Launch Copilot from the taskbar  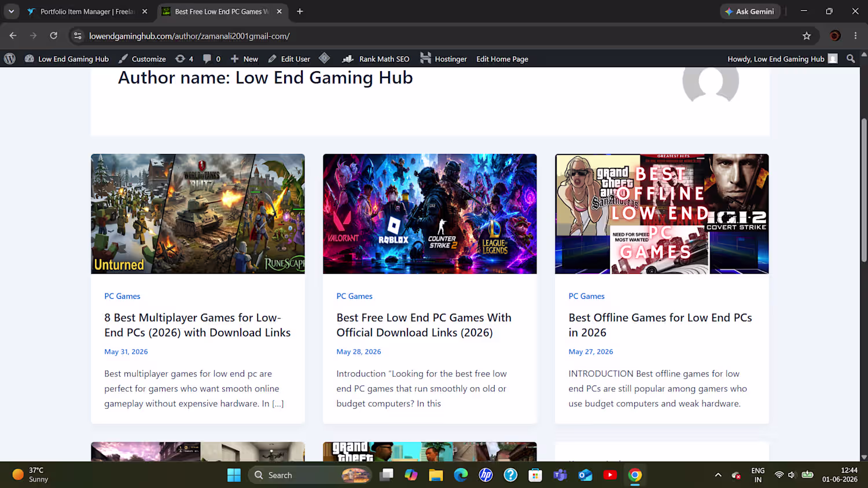[411, 475]
